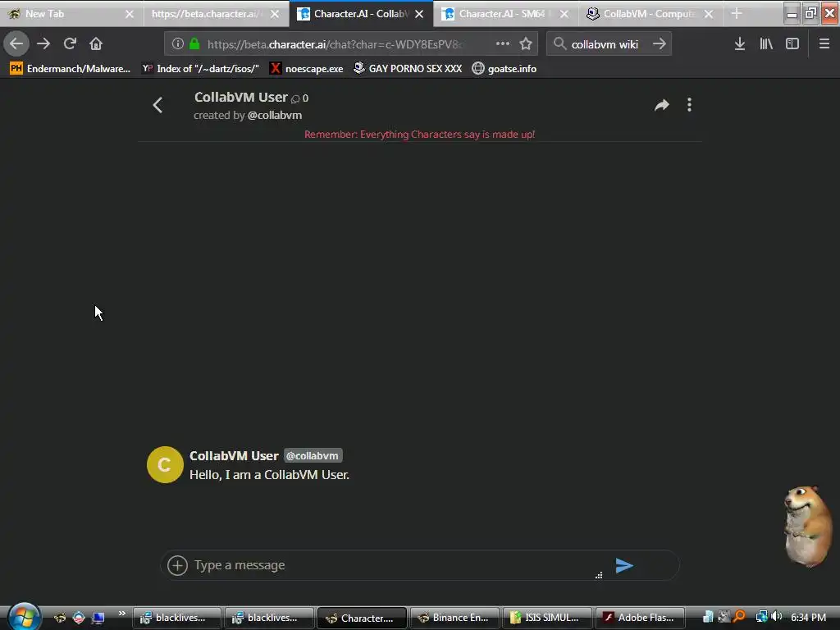Image resolution: width=840 pixels, height=630 pixels.
Task: Go back from CollabVM User chat
Action: pos(157,105)
